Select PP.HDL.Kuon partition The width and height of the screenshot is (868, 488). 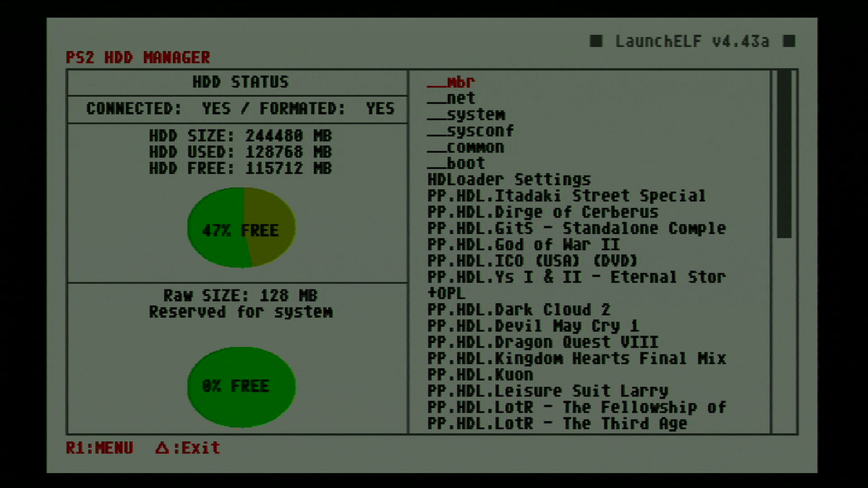point(480,375)
